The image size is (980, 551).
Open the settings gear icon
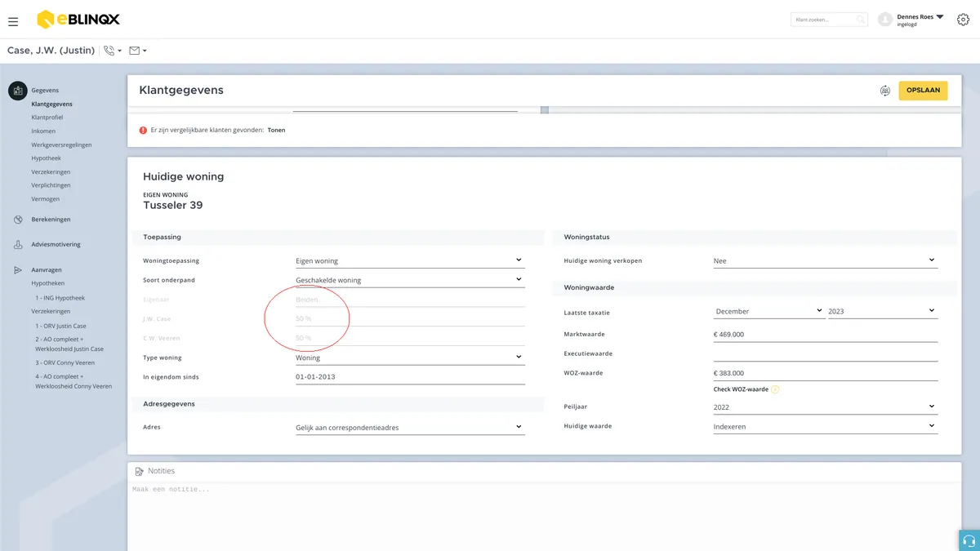[x=963, y=20]
